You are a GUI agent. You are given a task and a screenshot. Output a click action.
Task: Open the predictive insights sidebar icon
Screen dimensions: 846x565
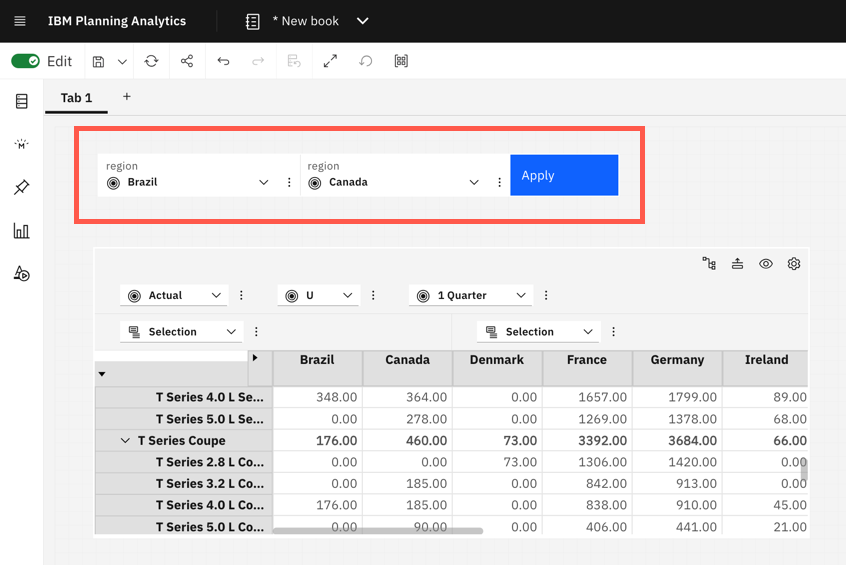click(22, 144)
